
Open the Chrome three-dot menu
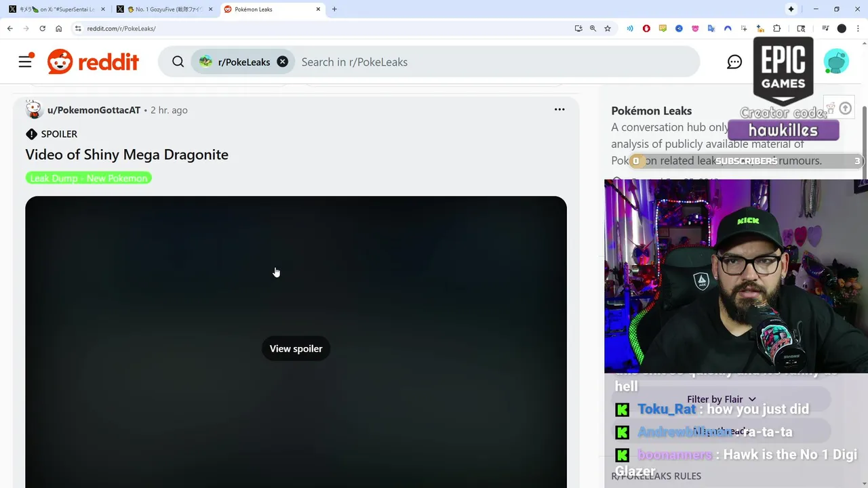coord(858,28)
